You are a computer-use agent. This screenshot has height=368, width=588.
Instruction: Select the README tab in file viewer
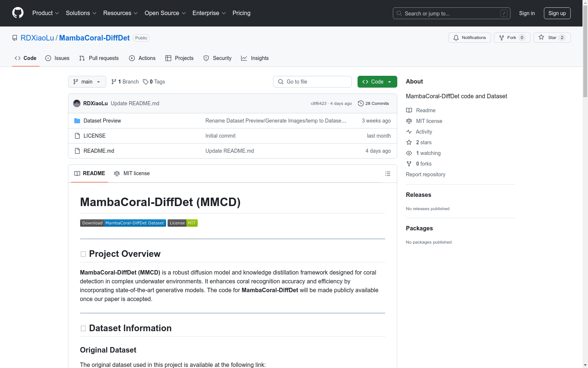pyautogui.click(x=90, y=173)
